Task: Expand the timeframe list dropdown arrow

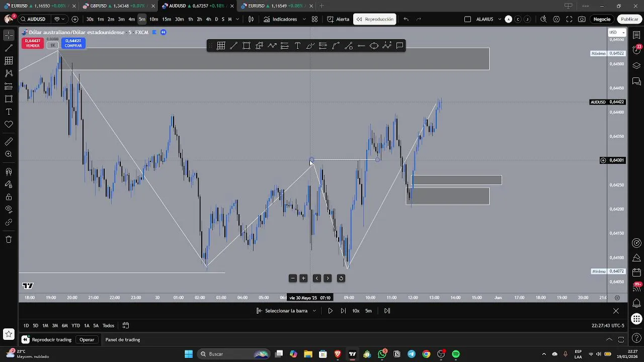Action: tap(237, 19)
